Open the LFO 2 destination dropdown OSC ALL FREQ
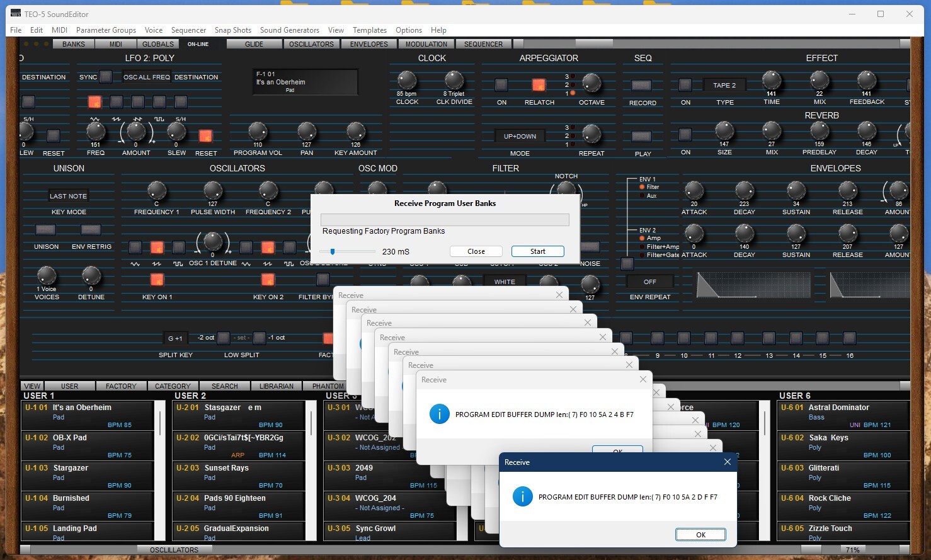931x560 pixels. (146, 77)
